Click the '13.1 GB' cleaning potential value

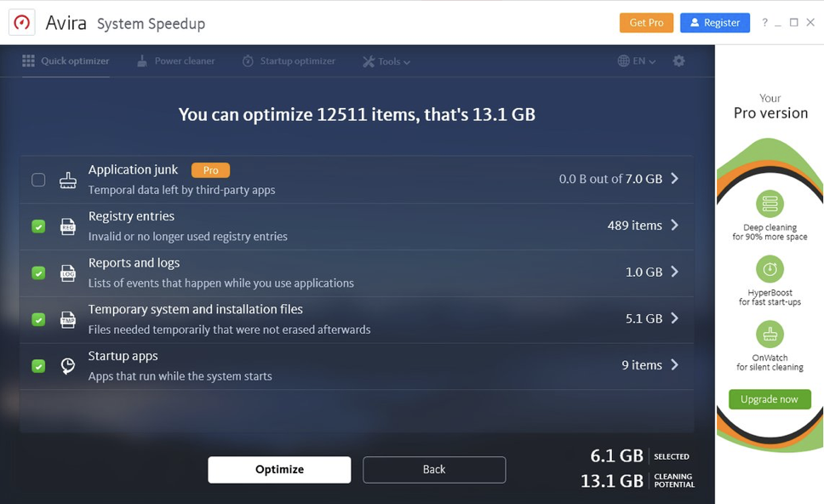click(612, 481)
